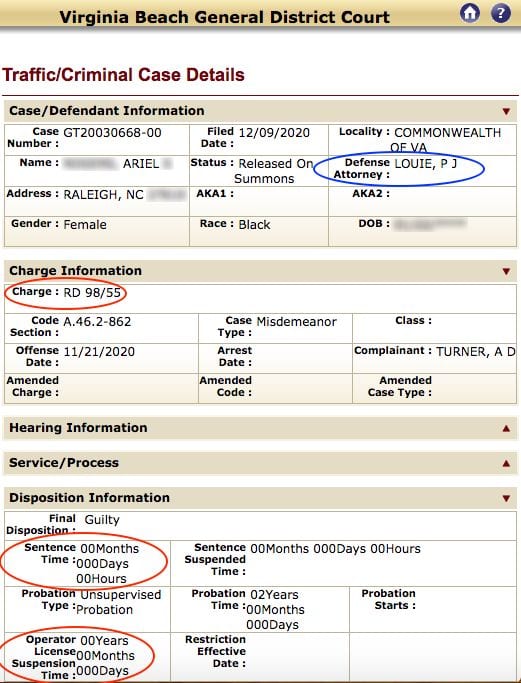Open the Home icon in header

click(470, 13)
